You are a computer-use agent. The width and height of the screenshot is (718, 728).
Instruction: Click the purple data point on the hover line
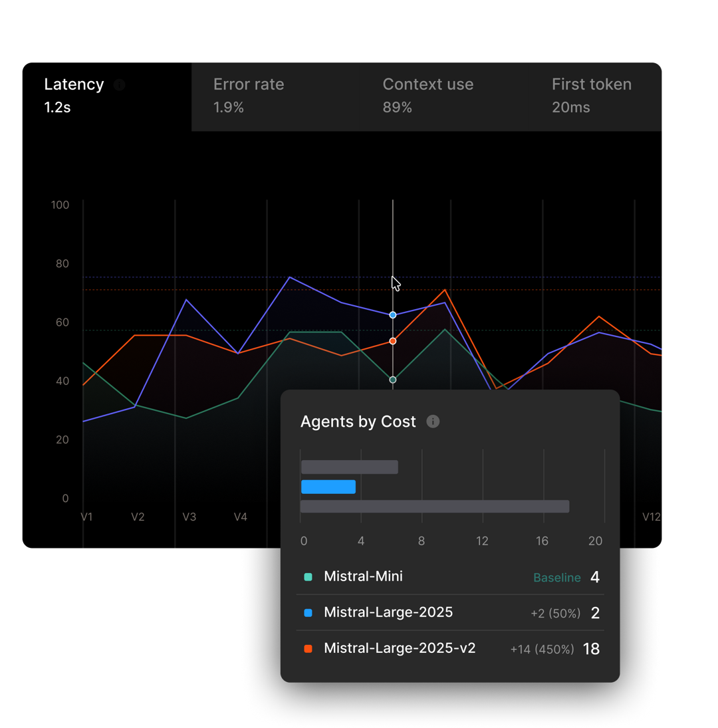[393, 315]
